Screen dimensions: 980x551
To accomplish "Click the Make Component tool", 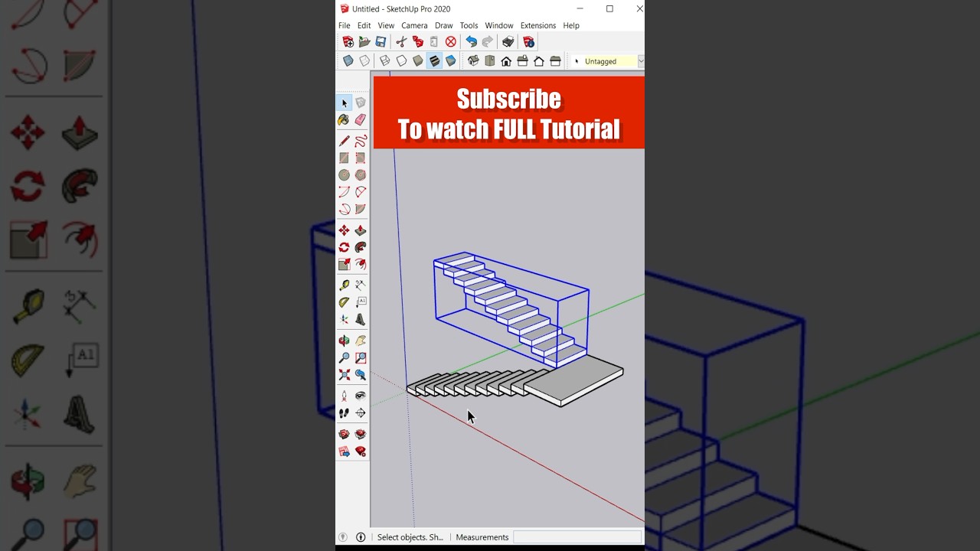I will click(x=361, y=103).
